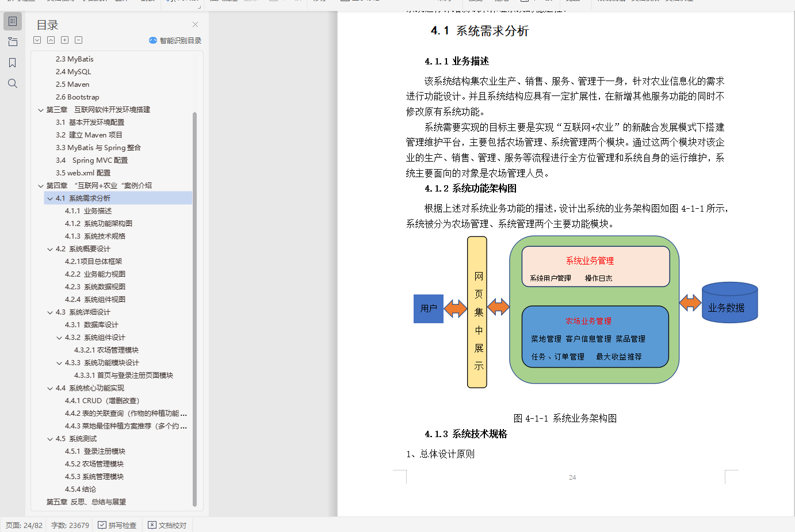Go to 3.5 web.xml 配置

click(83, 173)
